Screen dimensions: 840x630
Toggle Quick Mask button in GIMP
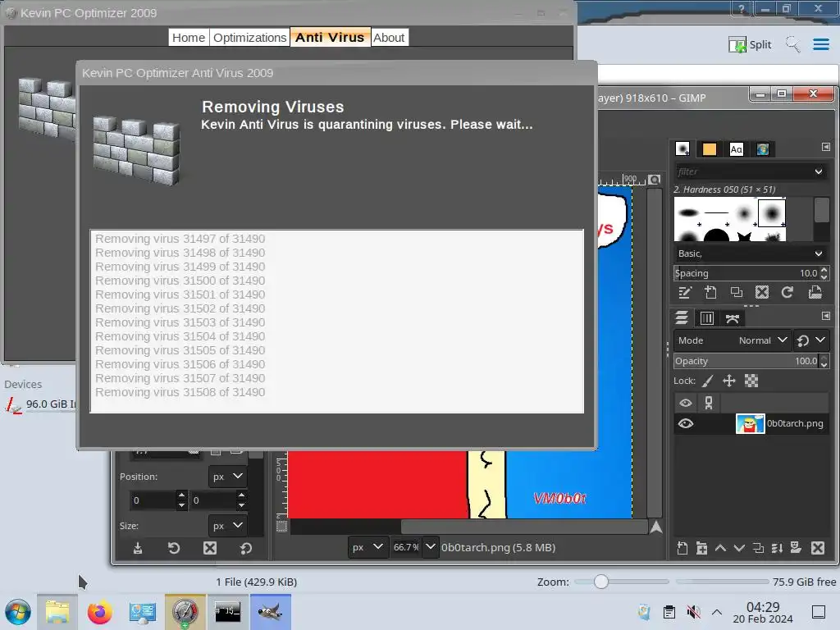click(x=281, y=527)
